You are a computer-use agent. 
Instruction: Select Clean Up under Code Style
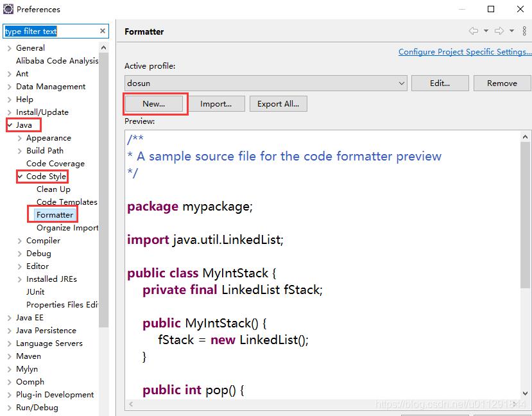tap(53, 189)
